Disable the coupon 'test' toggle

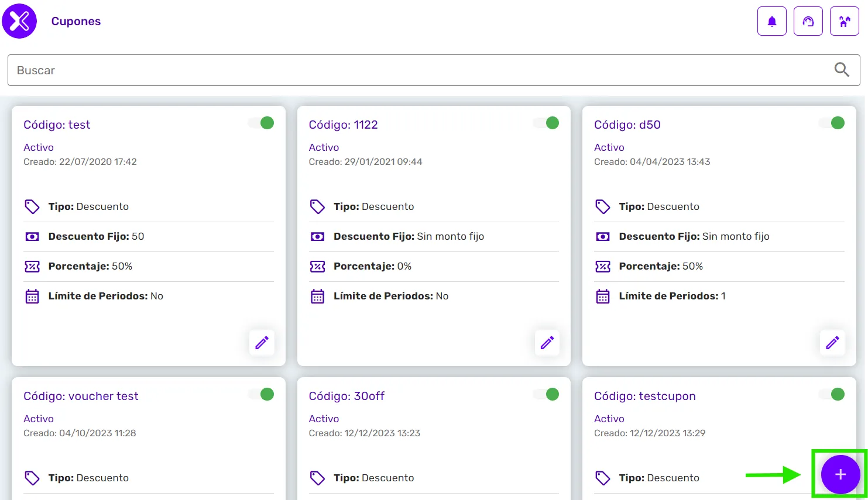(x=261, y=123)
